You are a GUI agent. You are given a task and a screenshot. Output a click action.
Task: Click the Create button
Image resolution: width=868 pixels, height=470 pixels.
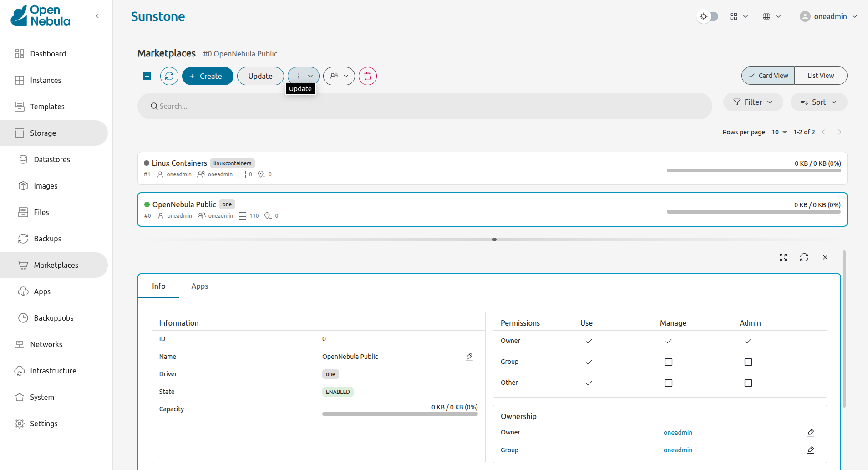[208, 76]
